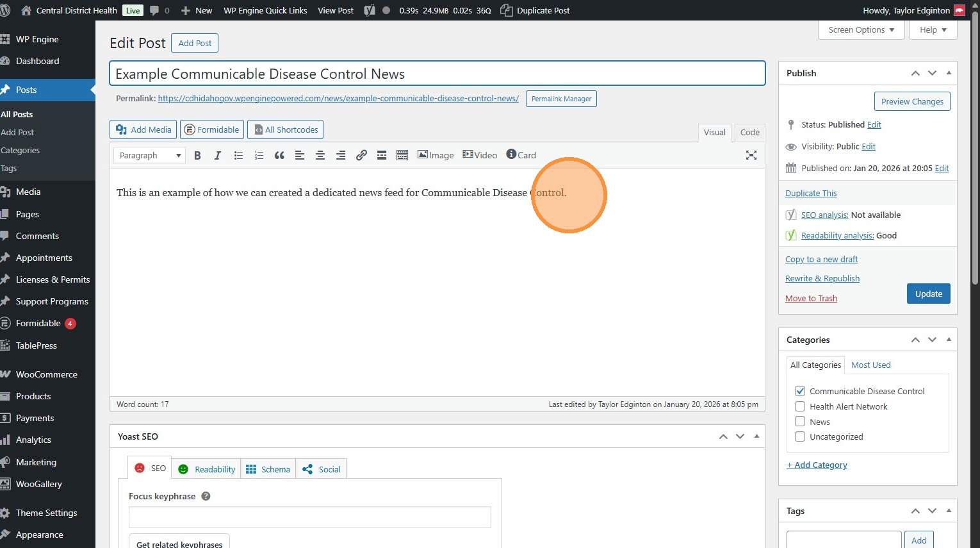This screenshot has width=980, height=548.
Task: Check the Uncategorized category
Action: 800,437
